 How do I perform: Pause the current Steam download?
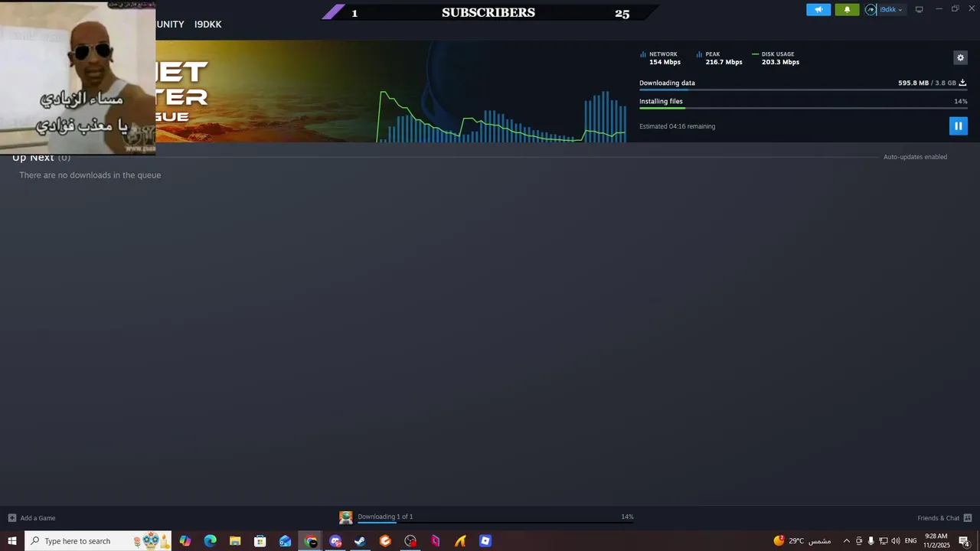coord(958,126)
